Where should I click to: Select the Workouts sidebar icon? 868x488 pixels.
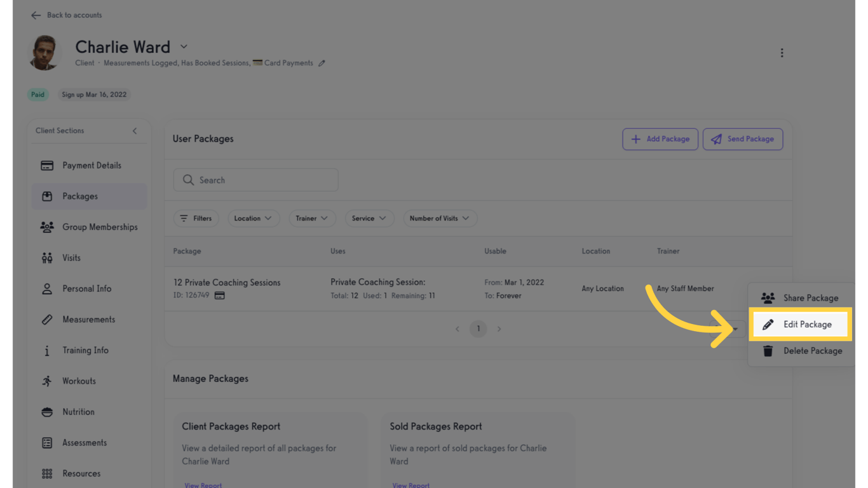(47, 381)
